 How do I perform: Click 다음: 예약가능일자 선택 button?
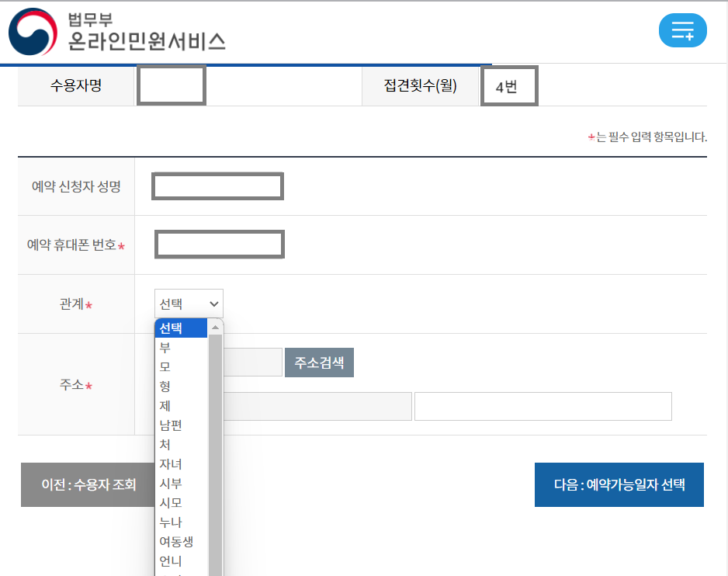(x=619, y=484)
